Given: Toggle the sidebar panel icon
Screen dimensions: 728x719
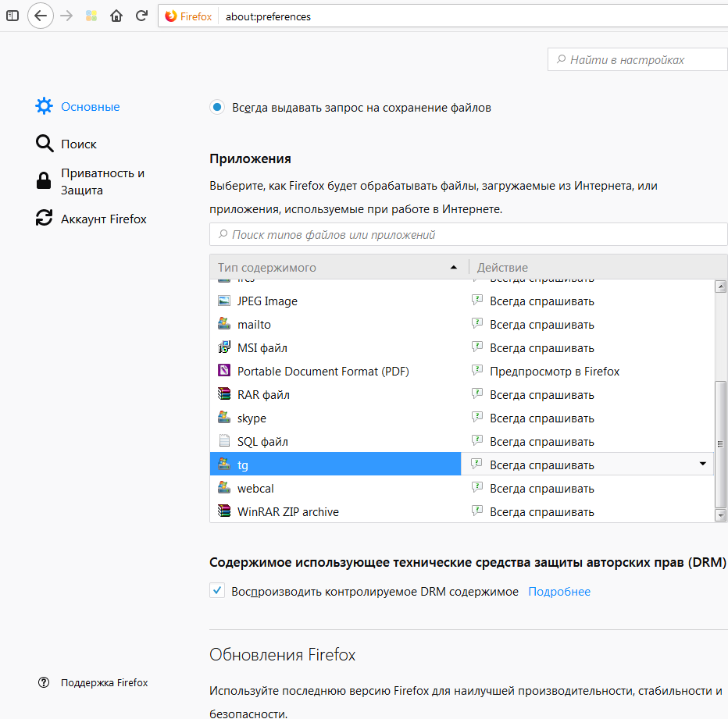Looking at the screenshot, I should 12,16.
